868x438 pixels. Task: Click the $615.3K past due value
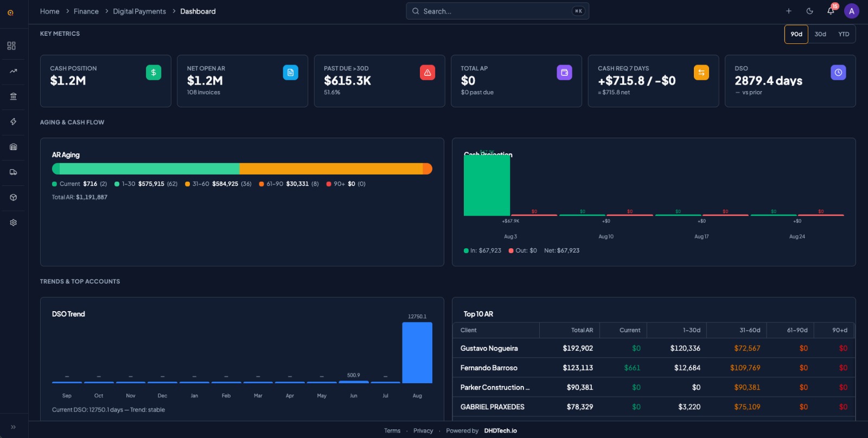[347, 81]
